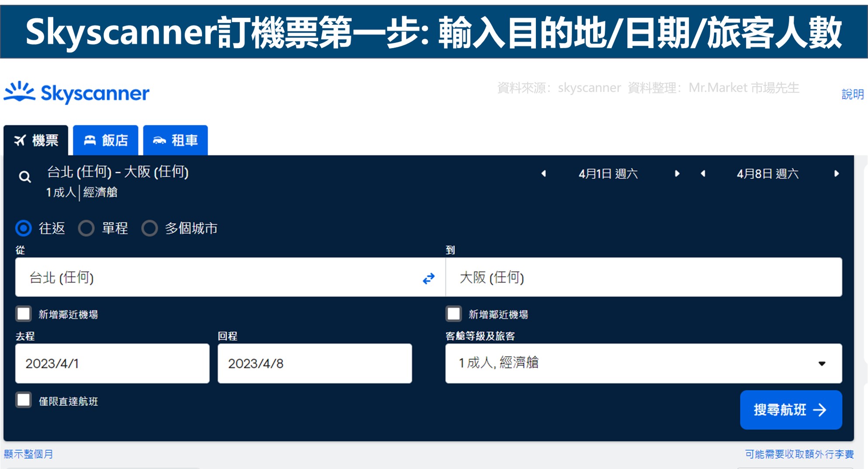Swap origin and destination arrows icon
The width and height of the screenshot is (868, 469).
429,278
